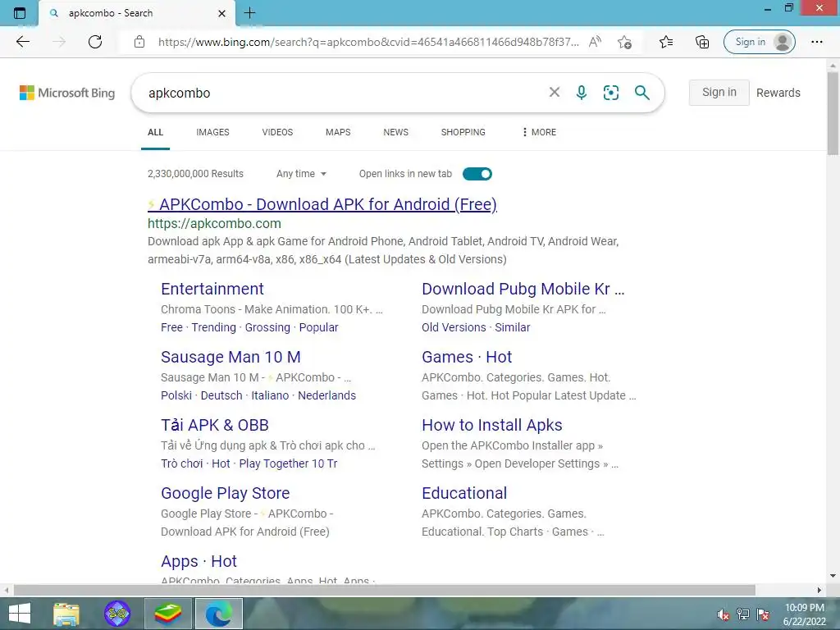
Task: Open the Games · Hot sitelink
Action: [x=467, y=357]
